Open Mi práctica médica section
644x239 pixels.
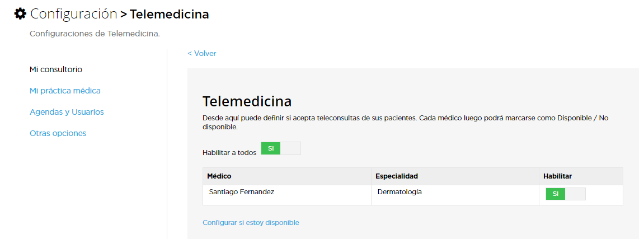point(65,91)
